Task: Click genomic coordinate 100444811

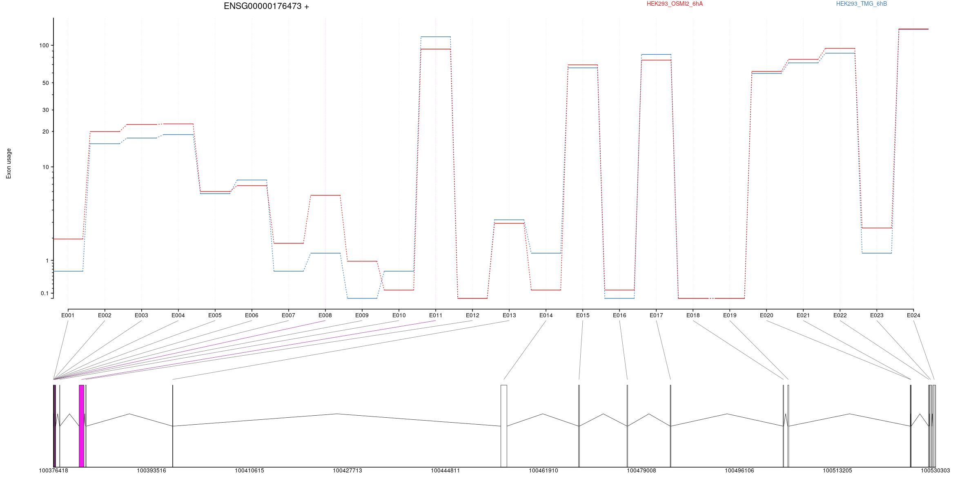Action: click(445, 471)
